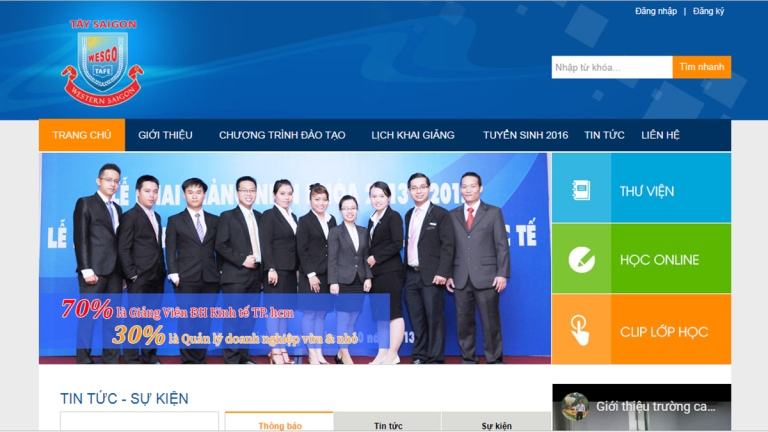Click the keyword search input field
The image size is (768, 432).
pos(612,67)
